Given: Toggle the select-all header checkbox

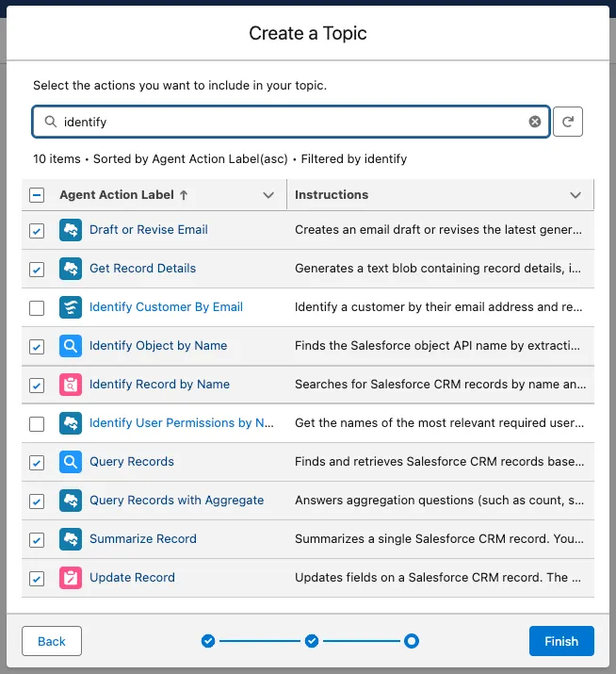Looking at the screenshot, I should click(37, 195).
